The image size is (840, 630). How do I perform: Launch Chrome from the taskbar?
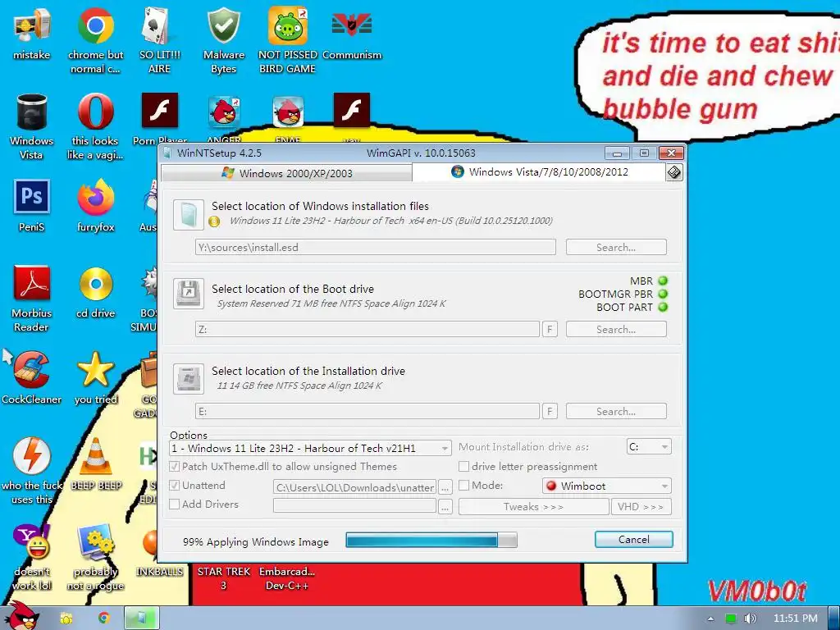pyautogui.click(x=104, y=618)
